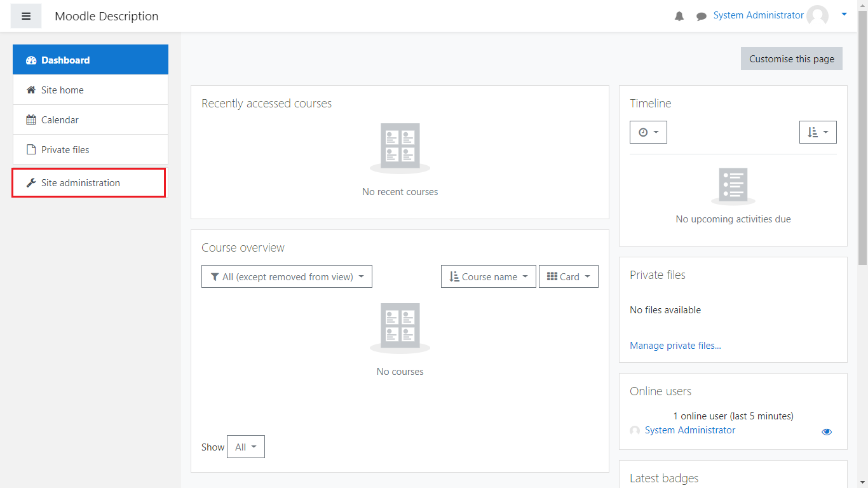
Task: Expand the Course name sort dropdown
Action: click(488, 276)
